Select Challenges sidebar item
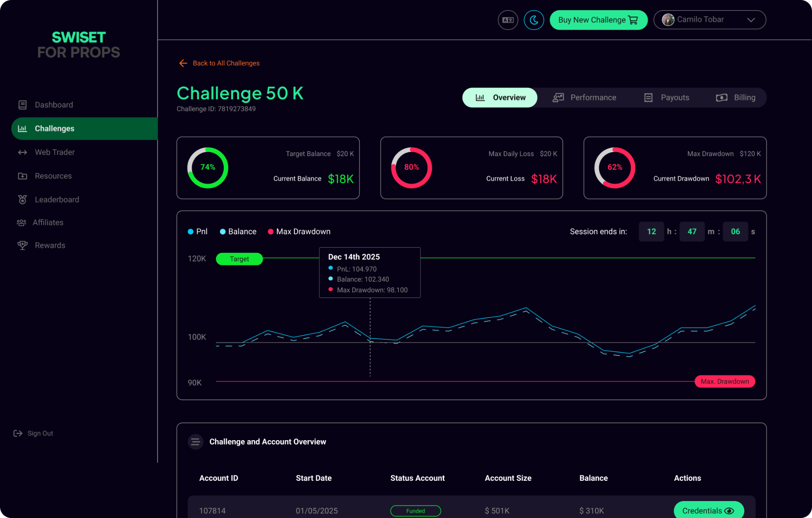 [85, 129]
